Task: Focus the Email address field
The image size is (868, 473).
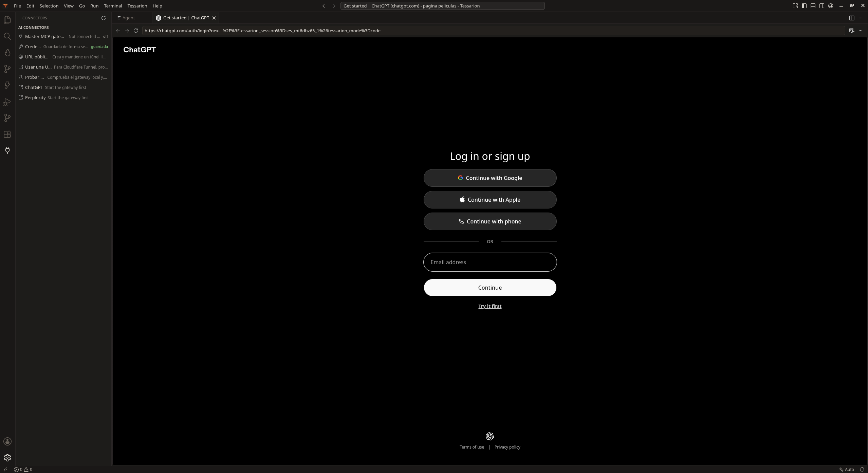Action: (x=490, y=262)
